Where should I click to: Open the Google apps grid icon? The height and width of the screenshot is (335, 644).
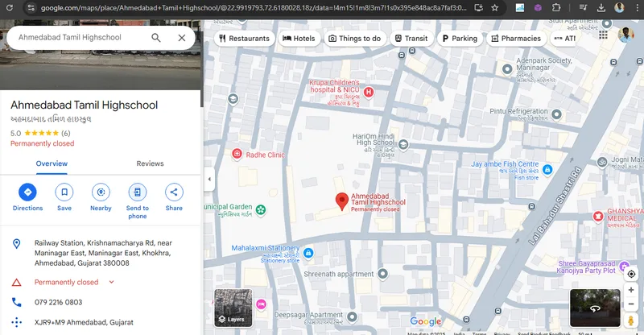(x=603, y=35)
